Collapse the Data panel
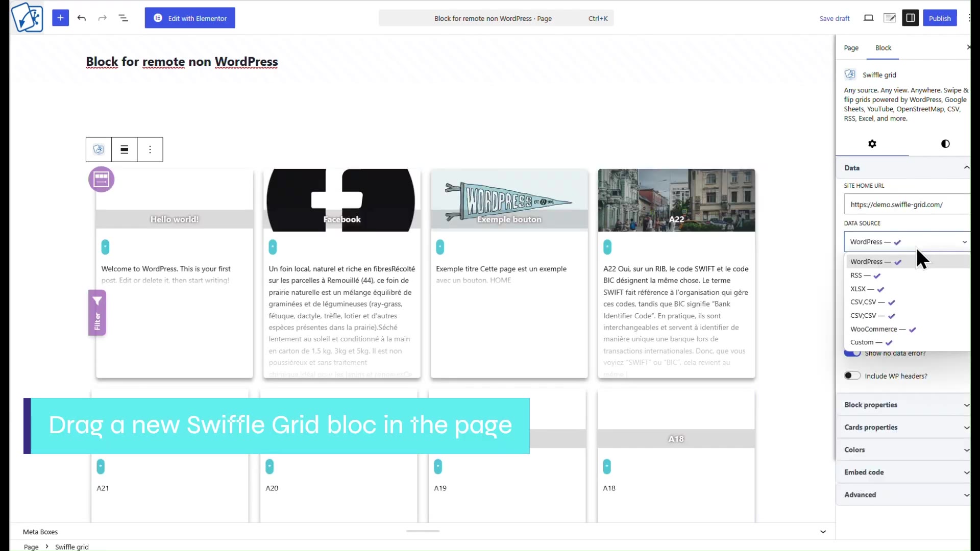This screenshot has width=980, height=551. click(x=903, y=168)
